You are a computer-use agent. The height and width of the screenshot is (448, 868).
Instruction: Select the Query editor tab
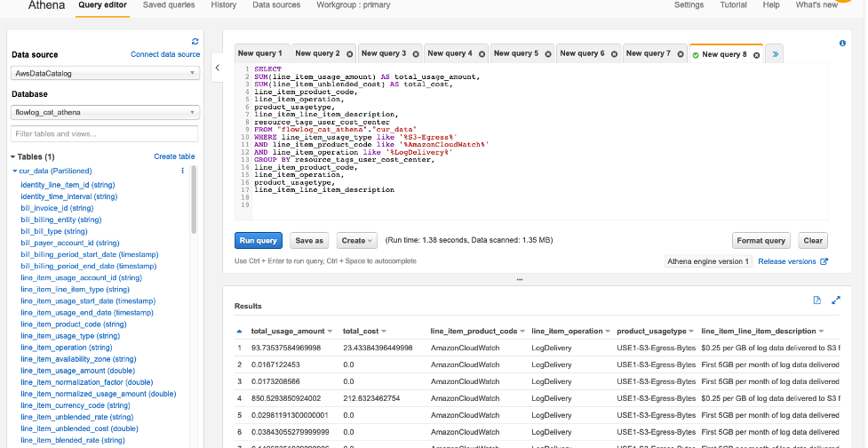pos(102,5)
